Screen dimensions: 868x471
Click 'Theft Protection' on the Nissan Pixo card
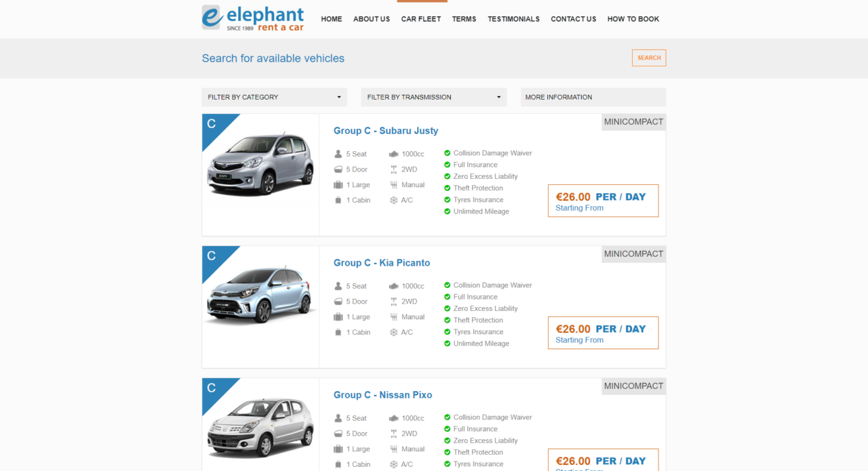click(479, 452)
